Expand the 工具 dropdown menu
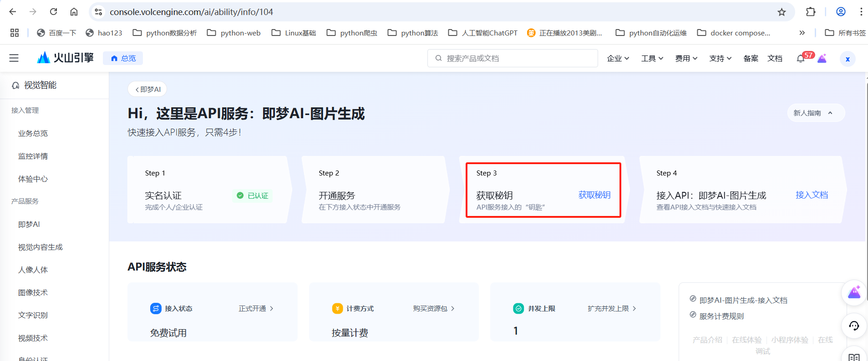 pos(652,58)
